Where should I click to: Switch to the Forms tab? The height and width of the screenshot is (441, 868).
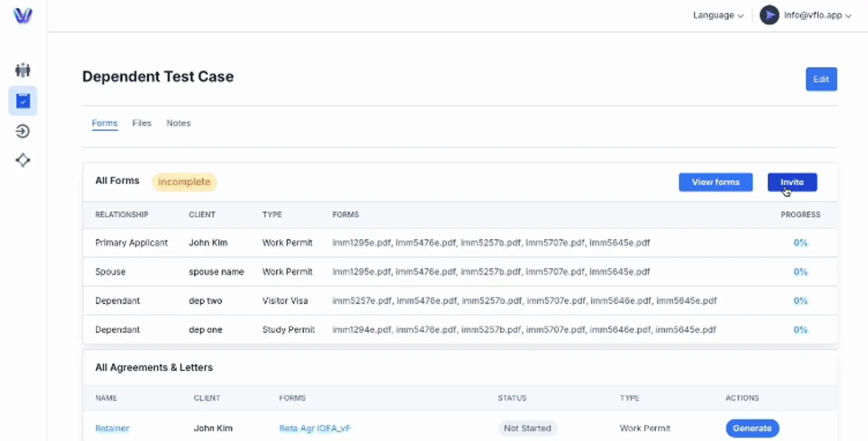pyautogui.click(x=104, y=123)
